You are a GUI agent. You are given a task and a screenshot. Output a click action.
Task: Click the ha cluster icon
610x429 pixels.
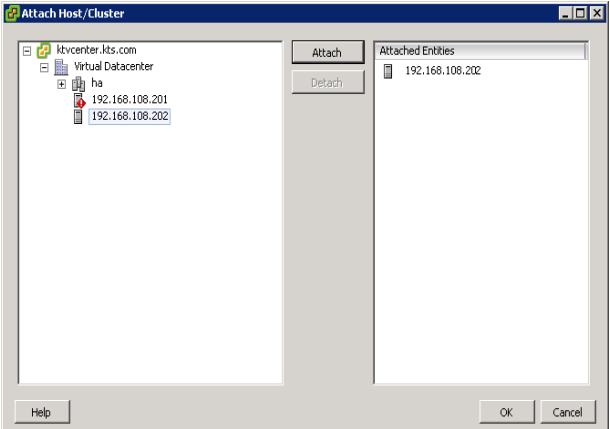[78, 83]
